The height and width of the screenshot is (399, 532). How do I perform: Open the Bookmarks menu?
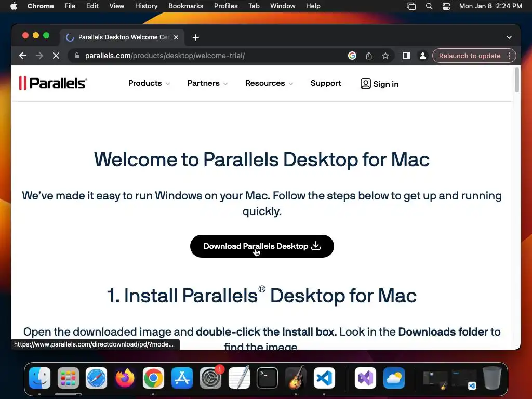(185, 6)
